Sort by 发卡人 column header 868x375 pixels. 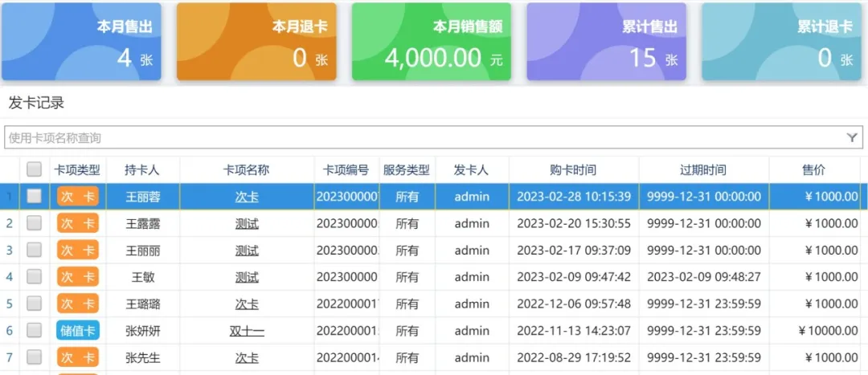(472, 169)
